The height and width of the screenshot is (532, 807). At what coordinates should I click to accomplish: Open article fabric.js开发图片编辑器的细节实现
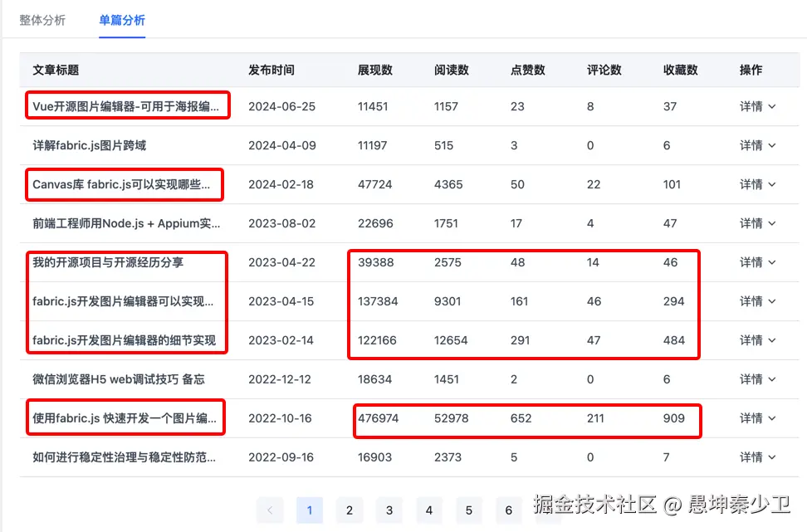(x=124, y=340)
